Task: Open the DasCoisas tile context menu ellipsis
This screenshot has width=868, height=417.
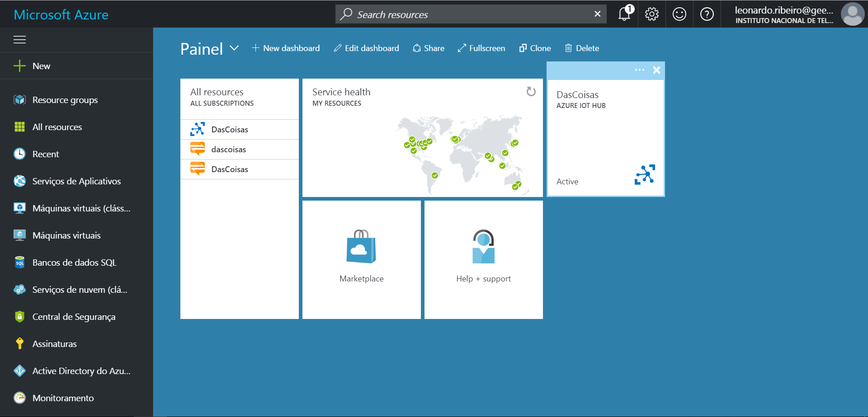Action: (x=639, y=70)
